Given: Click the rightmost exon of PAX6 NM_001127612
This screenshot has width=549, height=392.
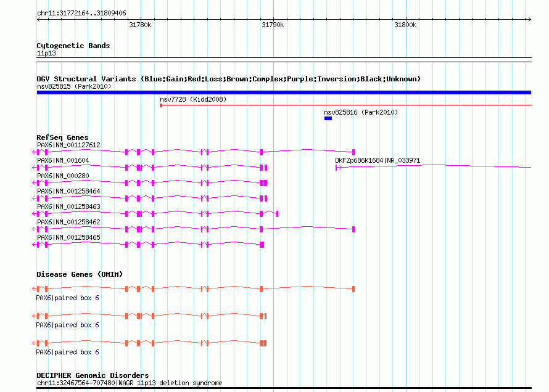Looking at the screenshot, I should (353, 152).
